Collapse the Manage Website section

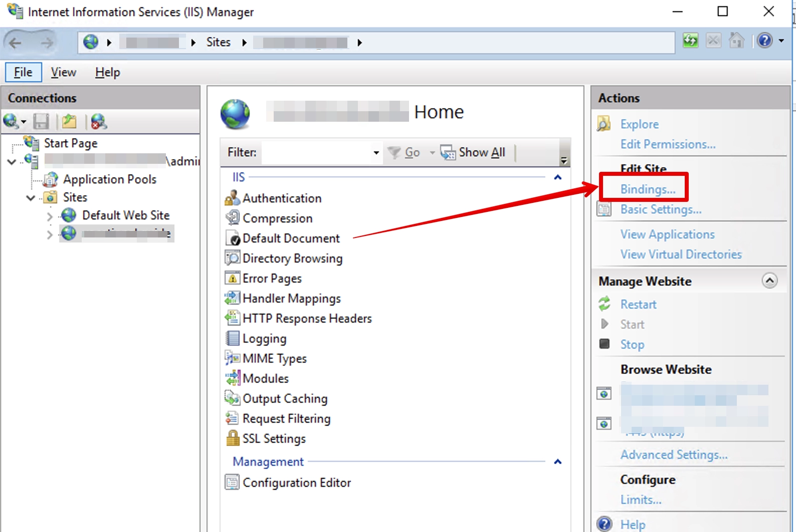tap(769, 281)
